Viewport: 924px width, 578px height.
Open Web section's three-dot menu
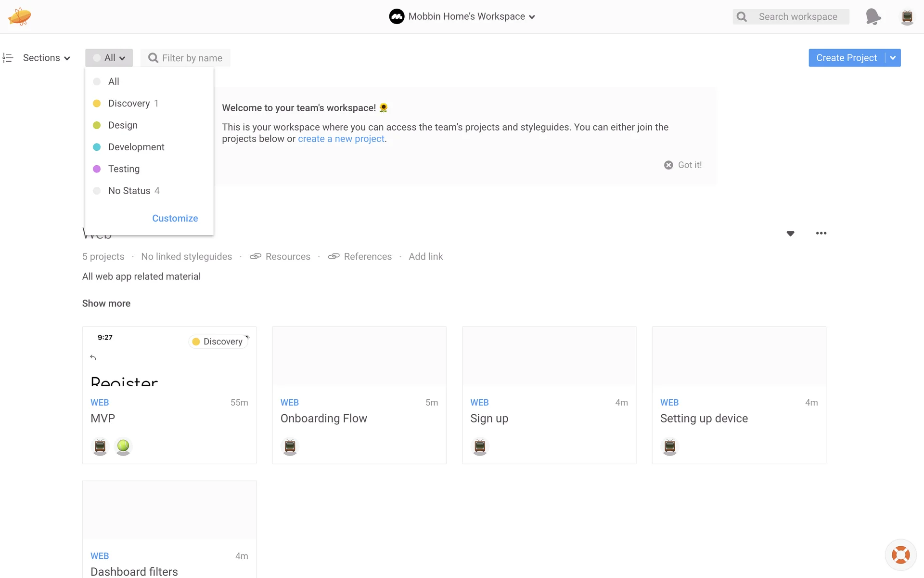tap(821, 233)
